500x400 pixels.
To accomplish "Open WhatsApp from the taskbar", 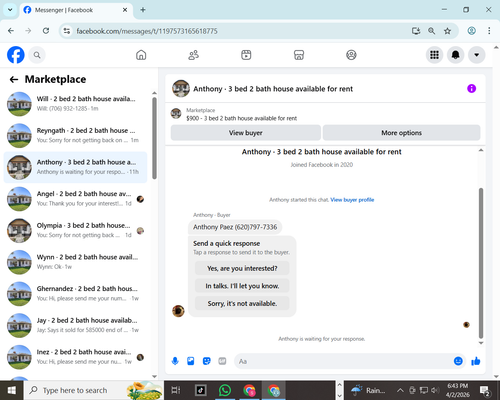I will click(x=225, y=390).
